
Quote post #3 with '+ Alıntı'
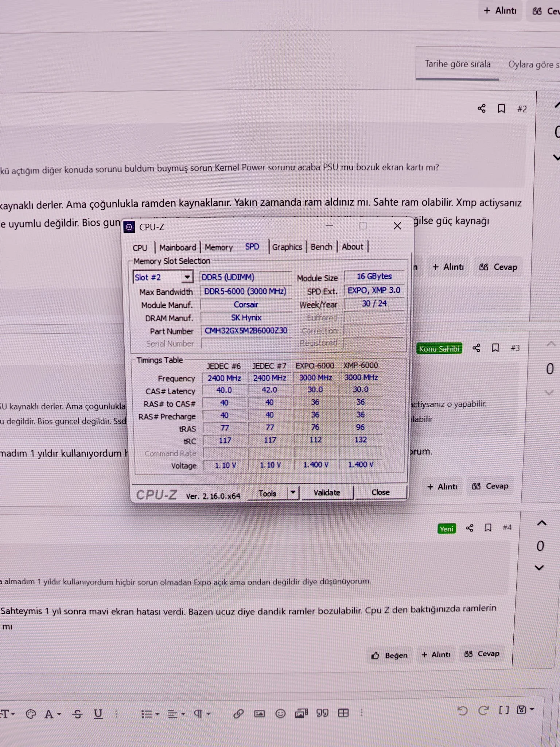(442, 487)
